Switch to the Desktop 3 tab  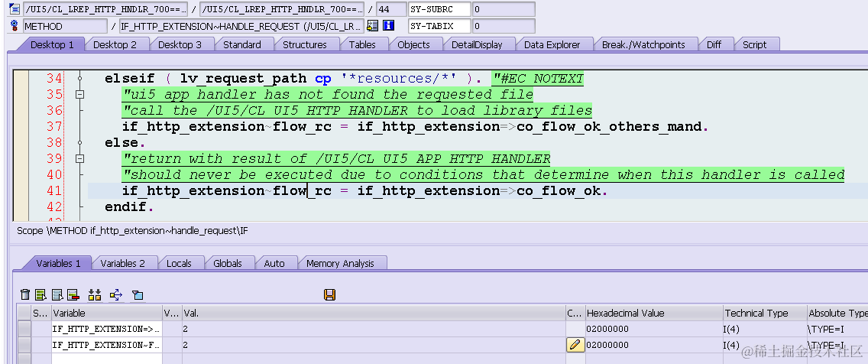(x=180, y=45)
